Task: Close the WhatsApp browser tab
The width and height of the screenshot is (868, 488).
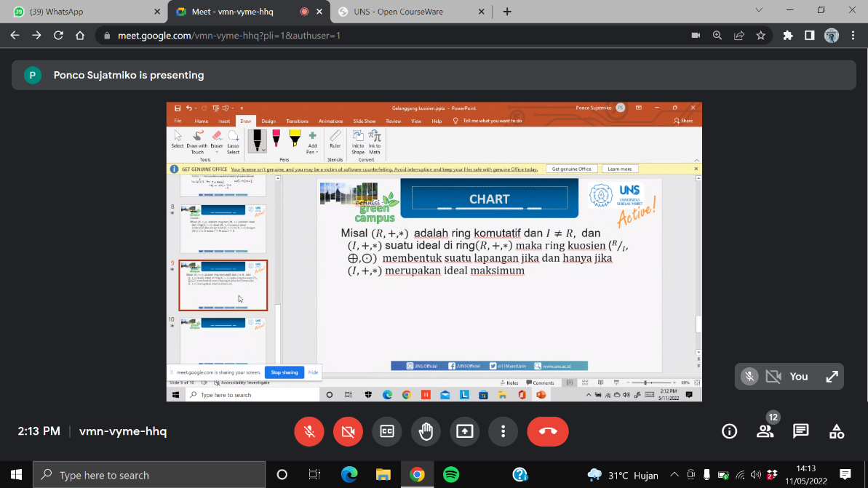Action: click(156, 12)
